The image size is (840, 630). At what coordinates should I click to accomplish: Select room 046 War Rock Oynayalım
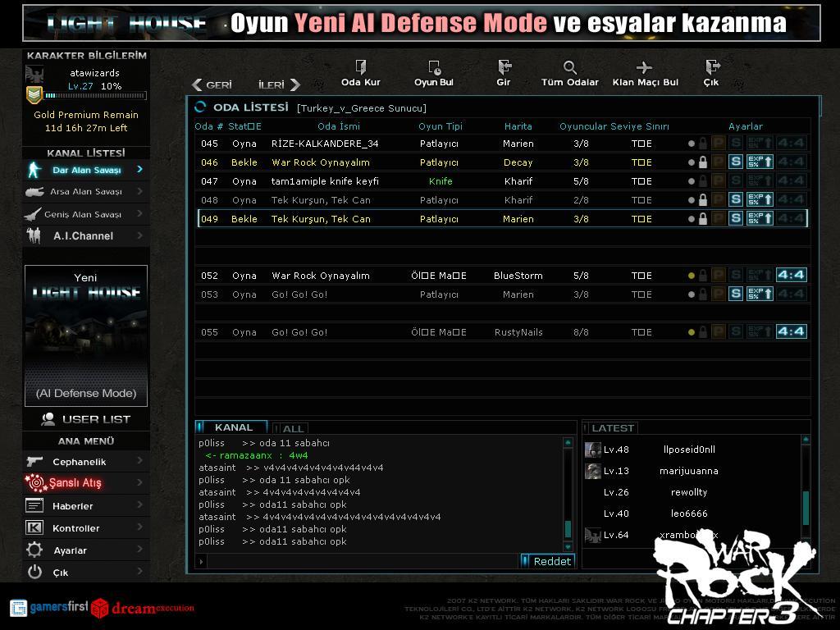(503, 162)
